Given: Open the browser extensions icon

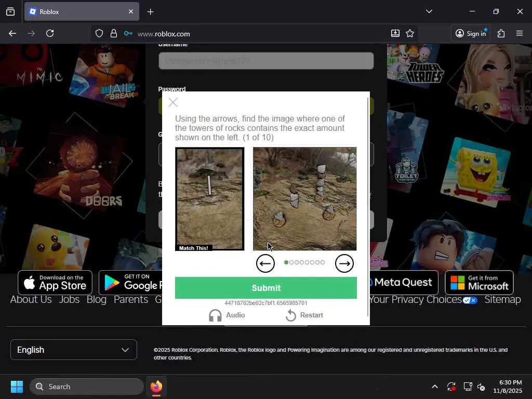Looking at the screenshot, I should pyautogui.click(x=501, y=33).
